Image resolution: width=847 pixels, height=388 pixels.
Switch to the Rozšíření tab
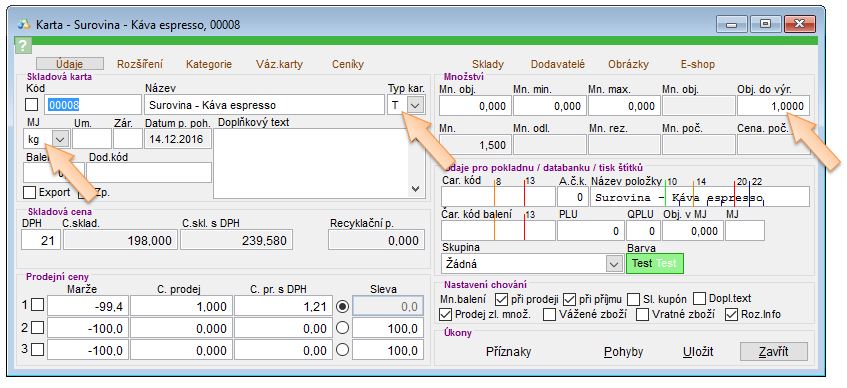[140, 64]
